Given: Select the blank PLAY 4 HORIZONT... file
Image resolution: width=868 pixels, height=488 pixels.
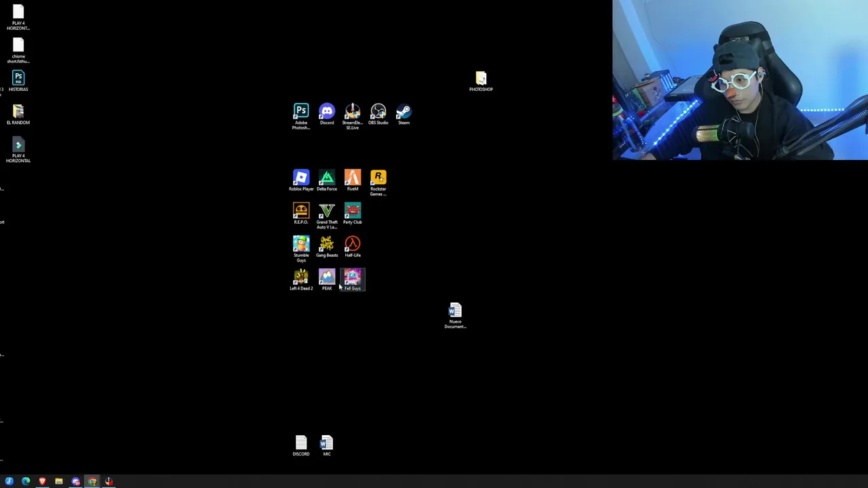Looking at the screenshot, I should click(x=18, y=18).
